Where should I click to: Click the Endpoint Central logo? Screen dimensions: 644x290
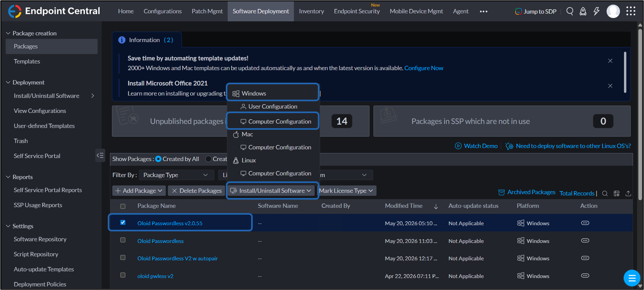pos(54,11)
